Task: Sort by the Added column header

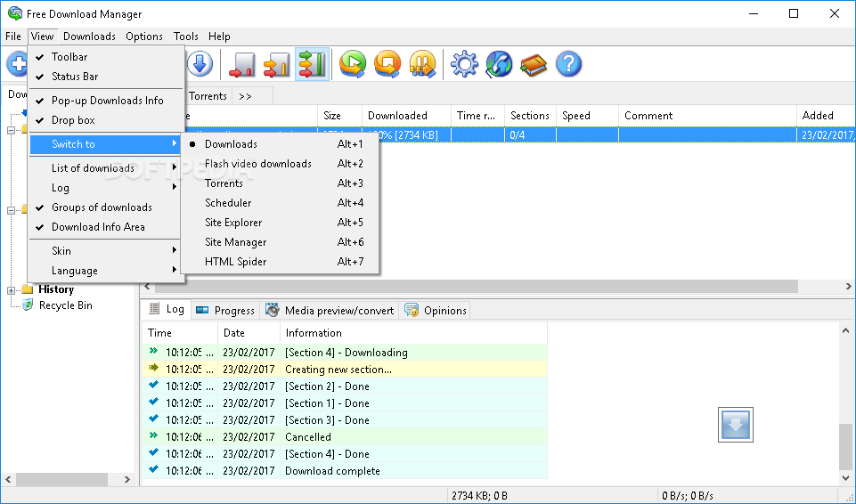Action: [x=826, y=116]
